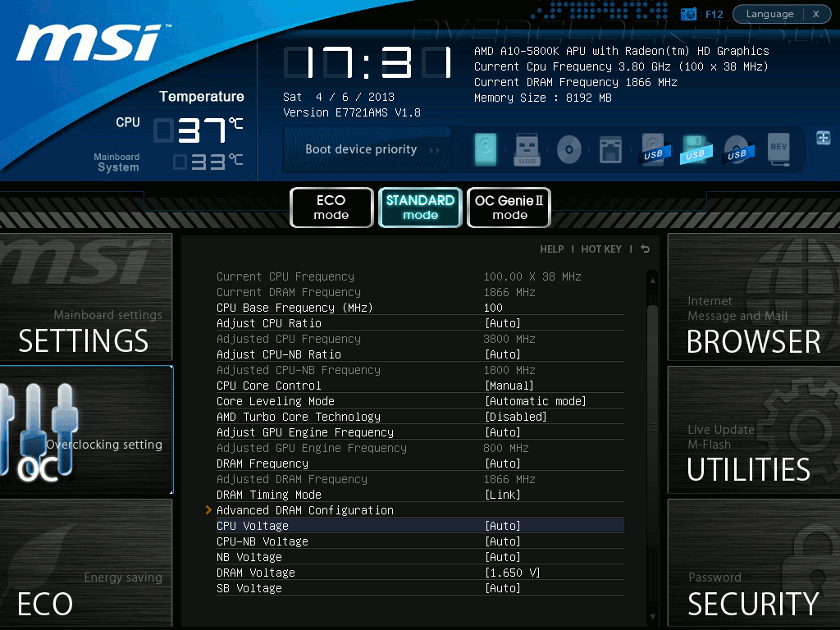
Task: Change DRAM Timing Mode [Link]
Action: (420, 495)
